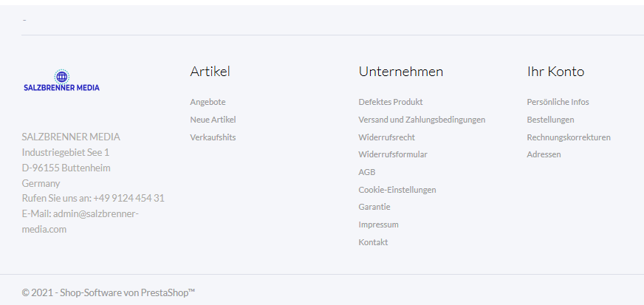
Task: View Bestellungen in your account
Action: 550,120
